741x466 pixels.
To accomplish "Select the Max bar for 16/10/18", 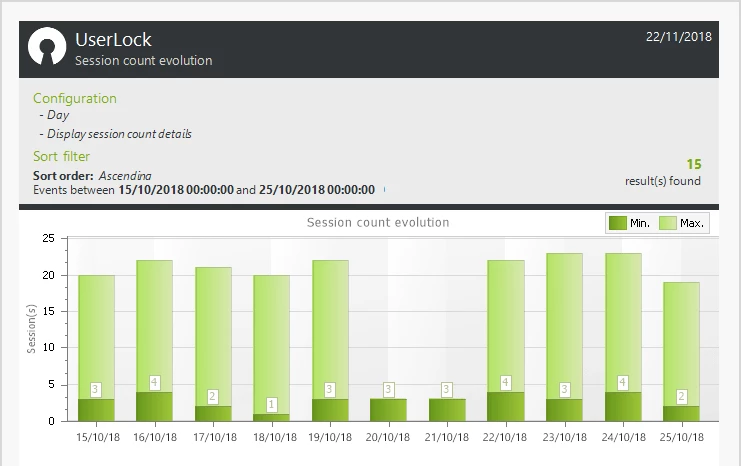I will pos(154,320).
